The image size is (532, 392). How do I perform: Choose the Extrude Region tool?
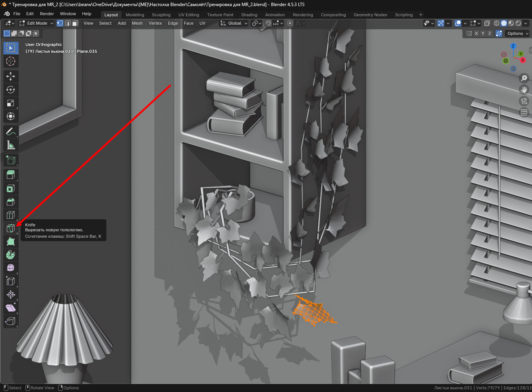(11, 175)
